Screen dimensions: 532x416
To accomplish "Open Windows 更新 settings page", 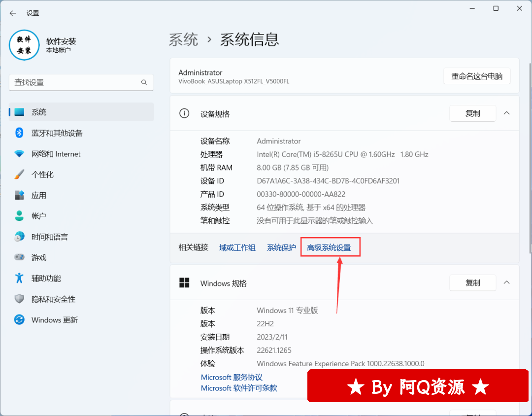I will pyautogui.click(x=81, y=319).
